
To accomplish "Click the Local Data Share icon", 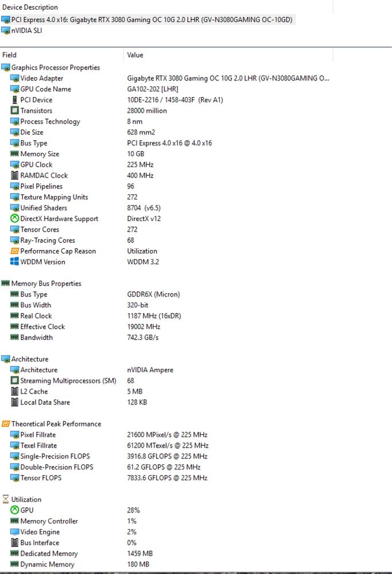I will [x=14, y=402].
